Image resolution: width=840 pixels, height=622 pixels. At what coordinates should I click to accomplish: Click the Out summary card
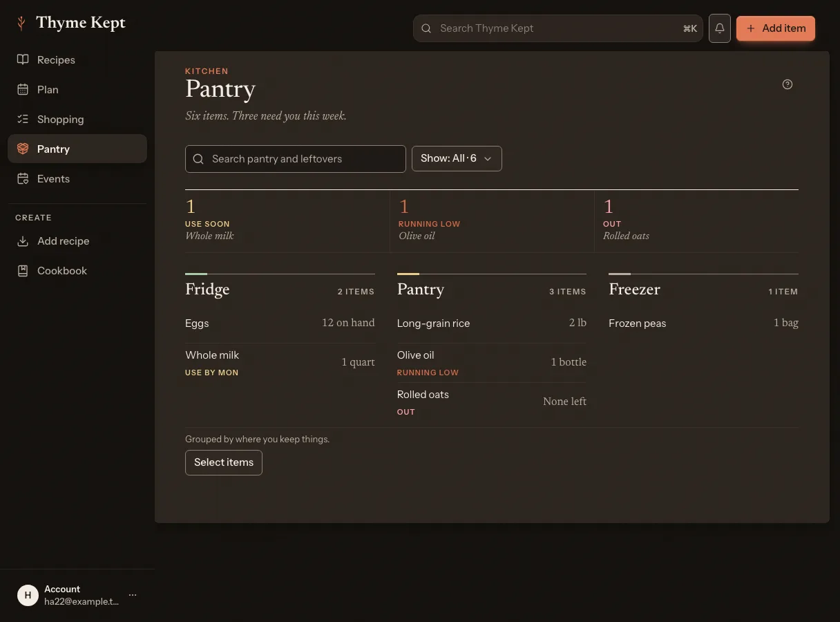pos(696,221)
